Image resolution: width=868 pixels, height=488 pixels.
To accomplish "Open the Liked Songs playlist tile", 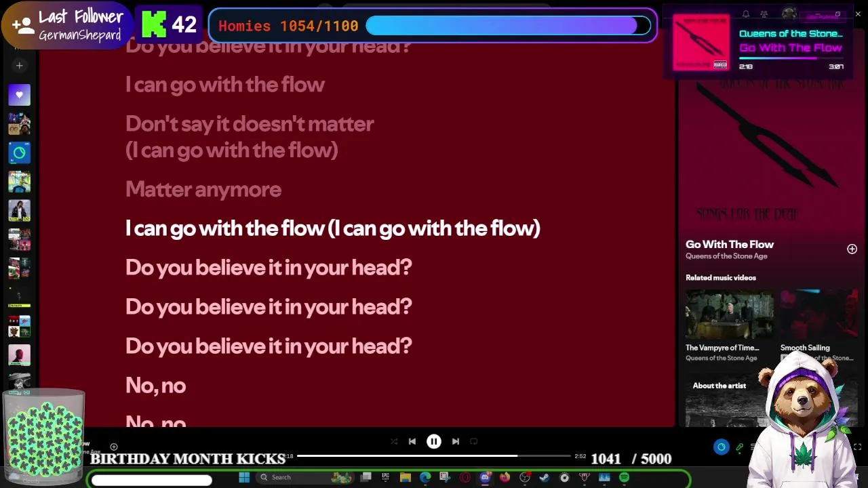I will point(19,95).
